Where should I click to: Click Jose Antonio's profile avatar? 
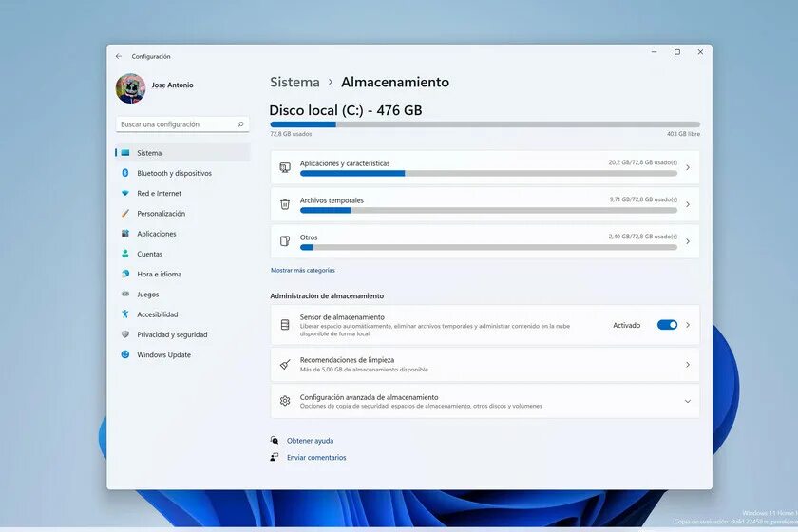click(x=131, y=88)
